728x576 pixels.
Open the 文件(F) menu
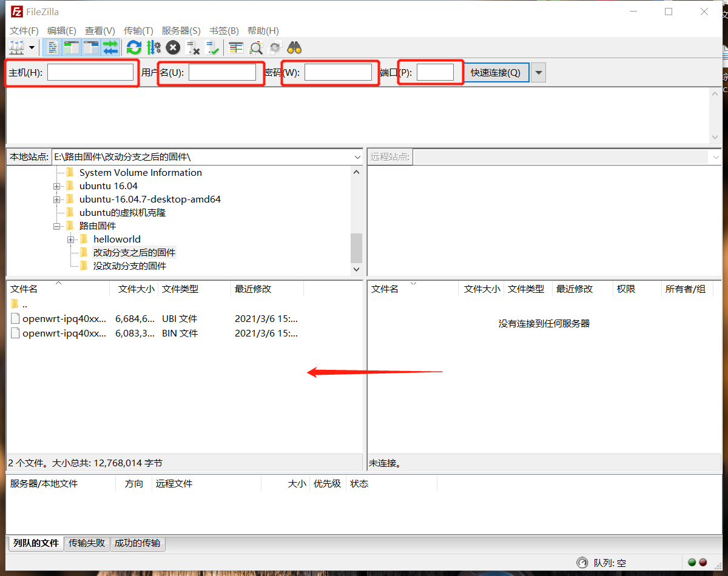pyautogui.click(x=24, y=30)
